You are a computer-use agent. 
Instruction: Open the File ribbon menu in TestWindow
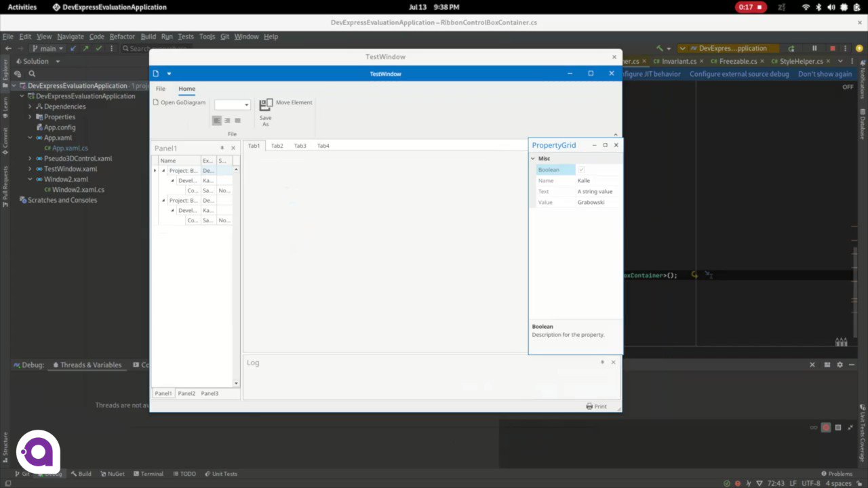point(160,88)
